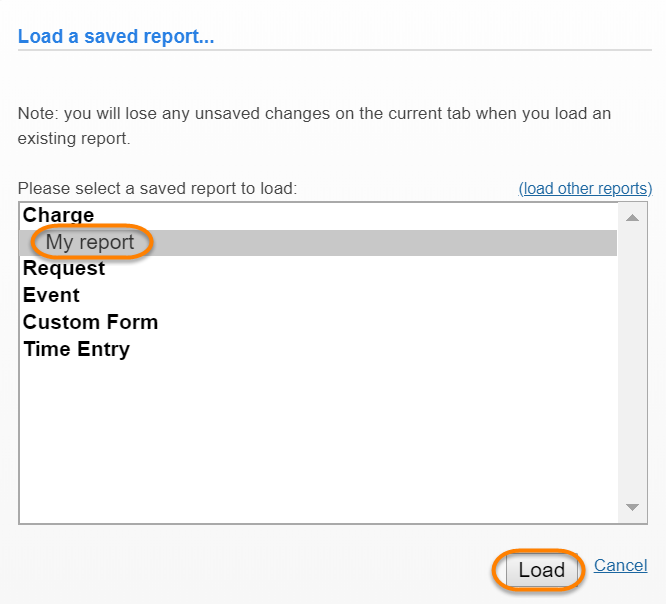Click the Load button
Screen dimensions: 666x604
541,570
